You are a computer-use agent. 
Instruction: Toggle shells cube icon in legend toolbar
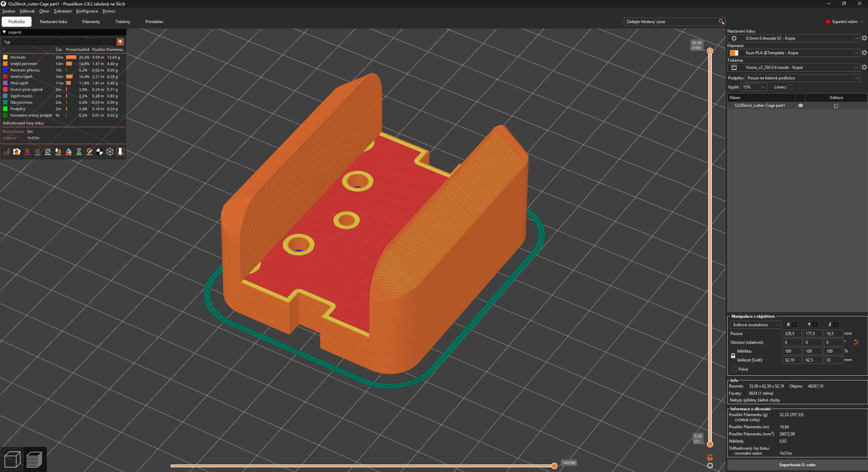pos(110,152)
